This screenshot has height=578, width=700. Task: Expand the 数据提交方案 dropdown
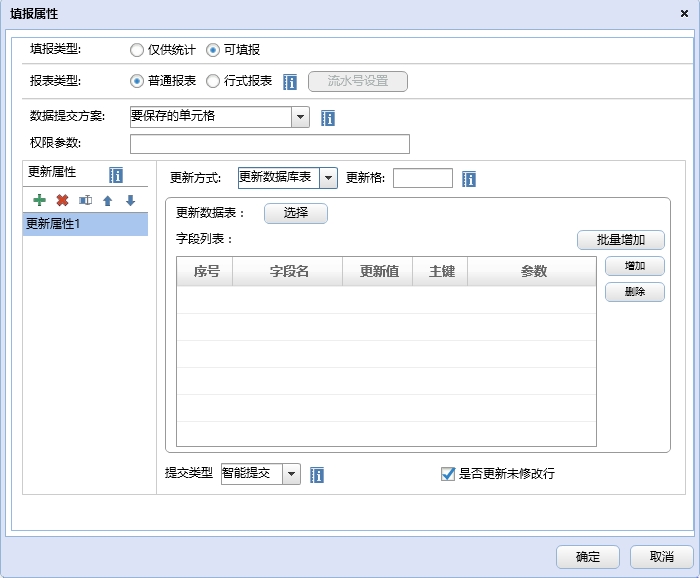coord(300,116)
